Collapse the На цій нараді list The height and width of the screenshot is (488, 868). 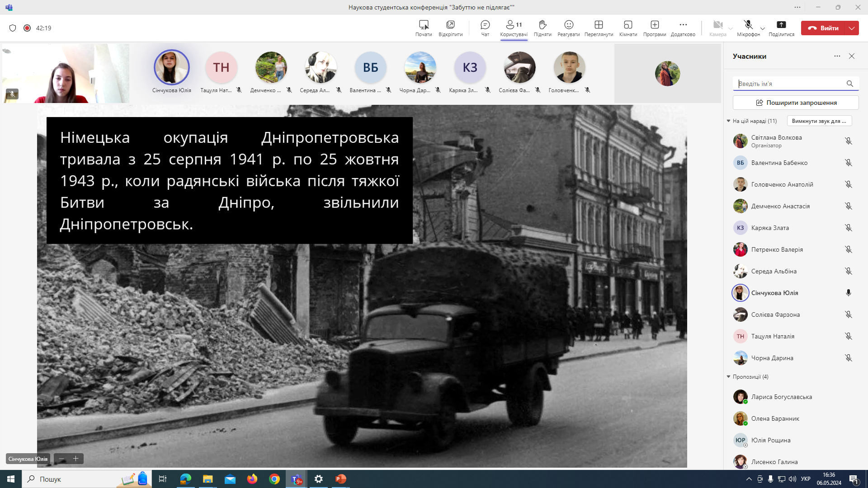[x=728, y=121]
